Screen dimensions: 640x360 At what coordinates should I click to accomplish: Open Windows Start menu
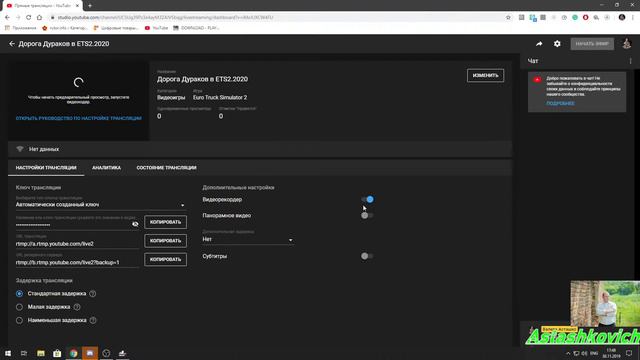pos(8,353)
